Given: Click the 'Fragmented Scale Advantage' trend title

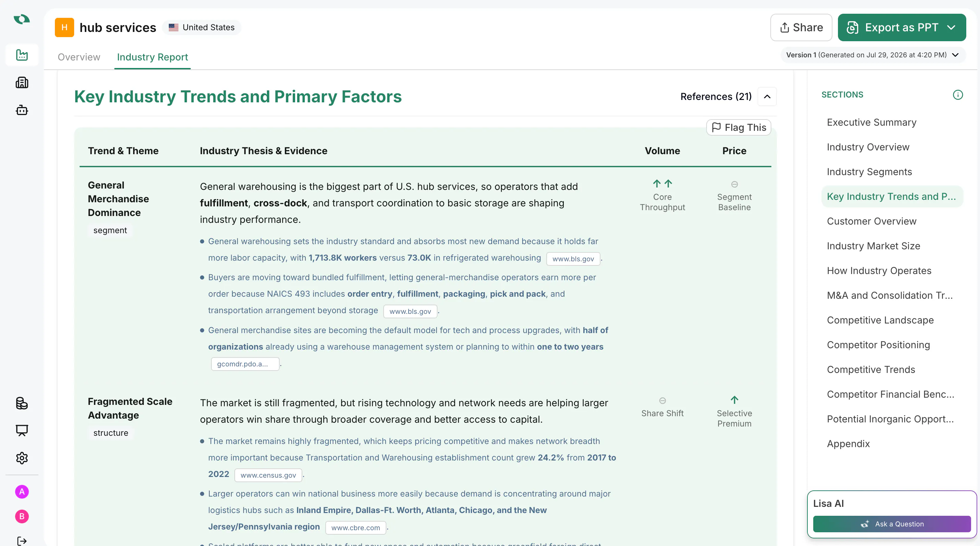Looking at the screenshot, I should point(130,409).
